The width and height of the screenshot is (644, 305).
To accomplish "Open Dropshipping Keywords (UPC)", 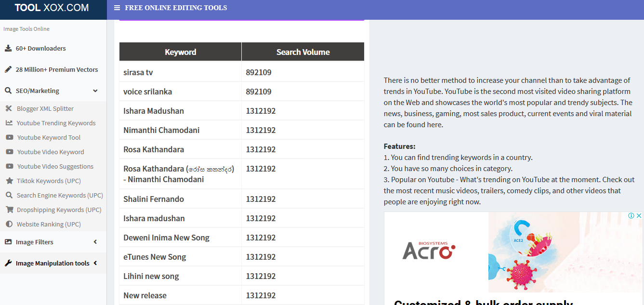I will pyautogui.click(x=59, y=210).
